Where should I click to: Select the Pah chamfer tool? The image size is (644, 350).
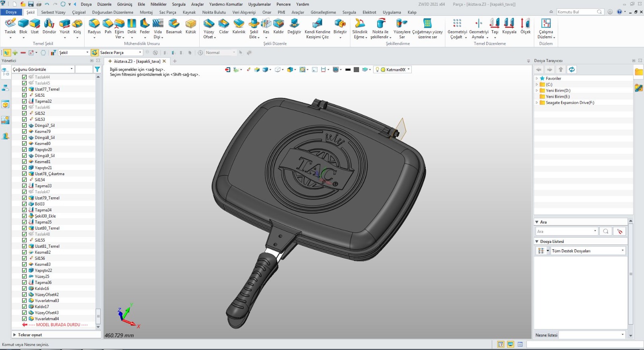(x=108, y=26)
